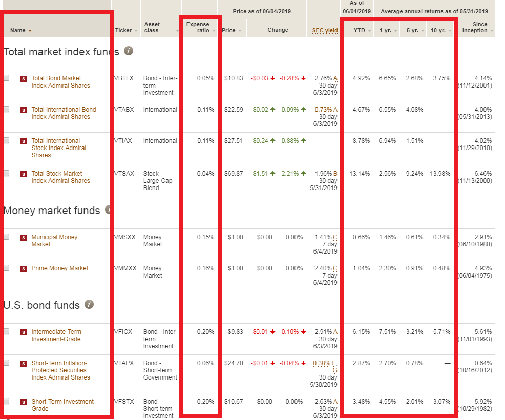Open SEC yield header link
505x420 pixels.
coord(325,30)
